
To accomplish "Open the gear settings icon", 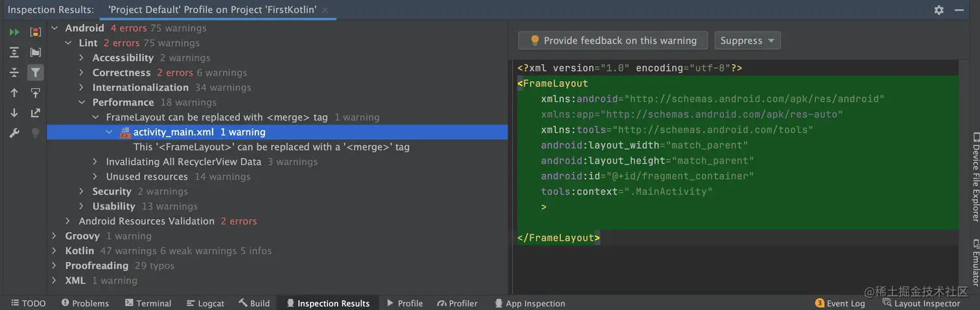I will (x=939, y=10).
